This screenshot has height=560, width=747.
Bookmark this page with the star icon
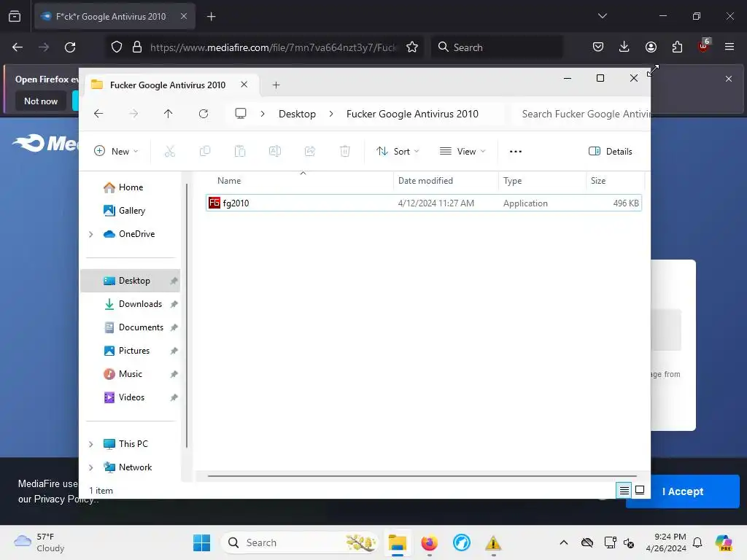pos(412,47)
